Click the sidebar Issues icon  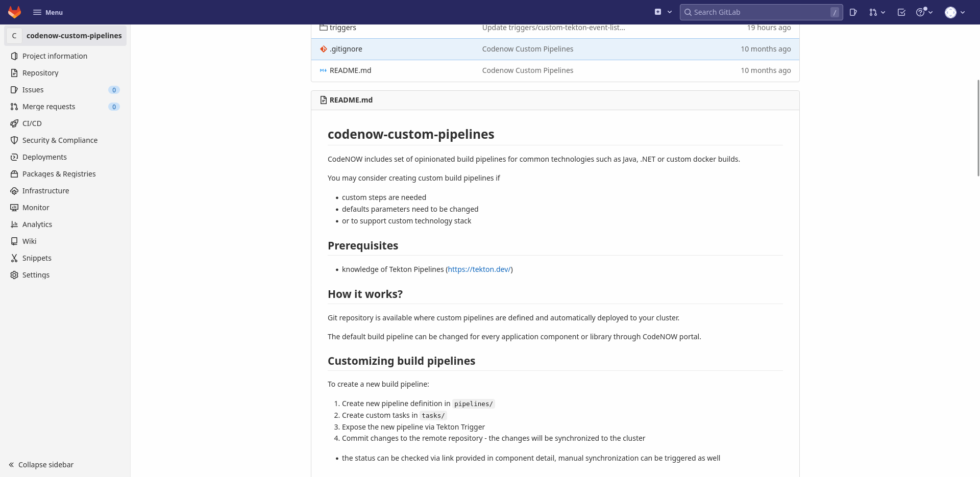(14, 90)
